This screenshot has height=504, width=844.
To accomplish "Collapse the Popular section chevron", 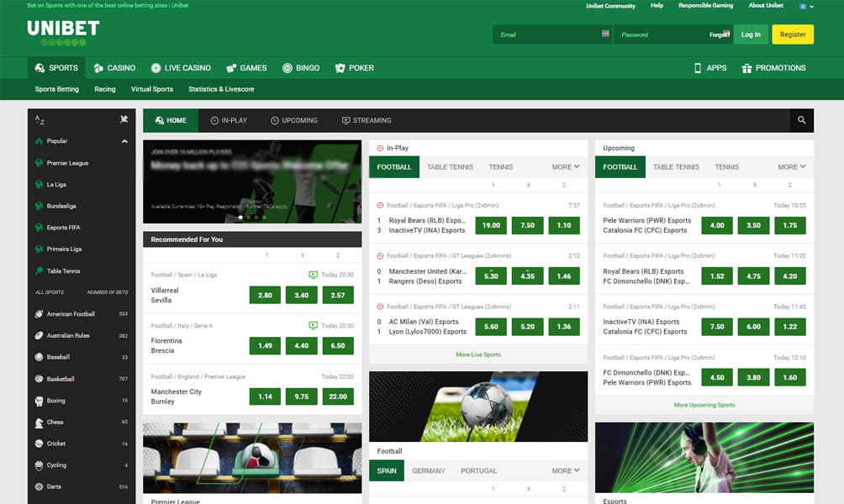I will pyautogui.click(x=124, y=141).
